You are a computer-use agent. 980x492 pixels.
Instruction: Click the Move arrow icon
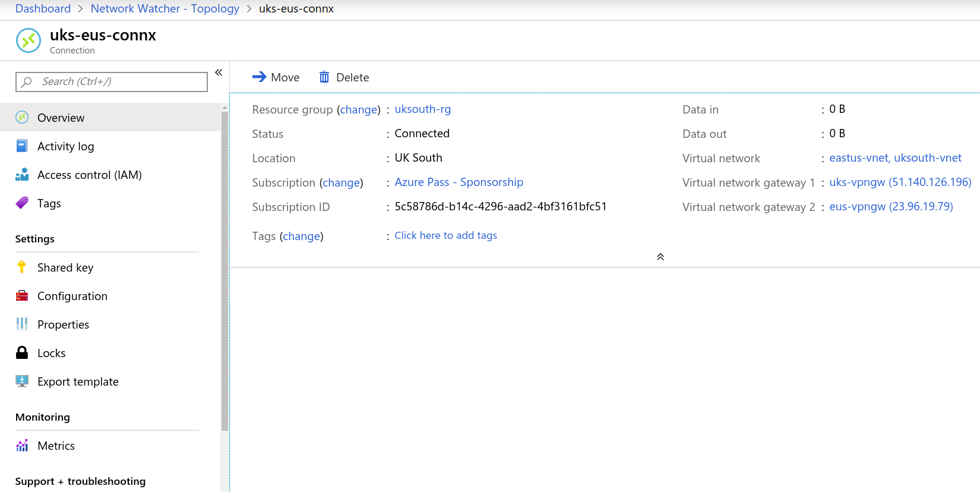coord(259,77)
